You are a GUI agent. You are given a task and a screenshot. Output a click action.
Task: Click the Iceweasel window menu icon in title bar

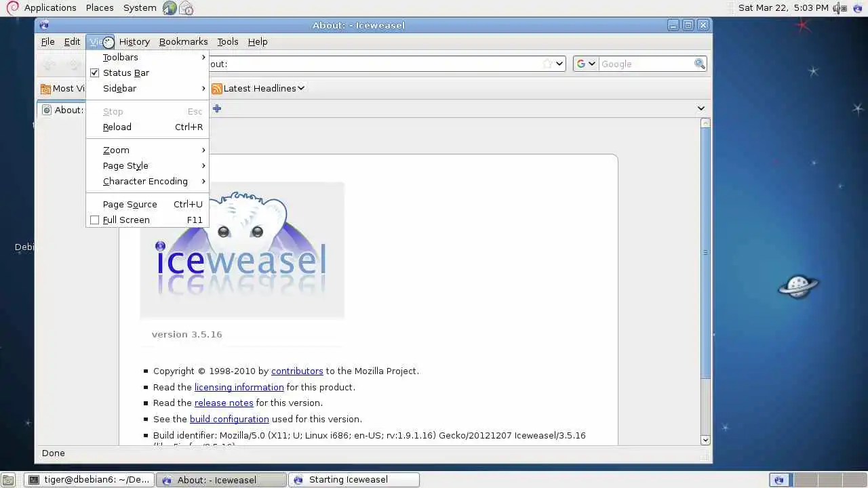pos(44,25)
